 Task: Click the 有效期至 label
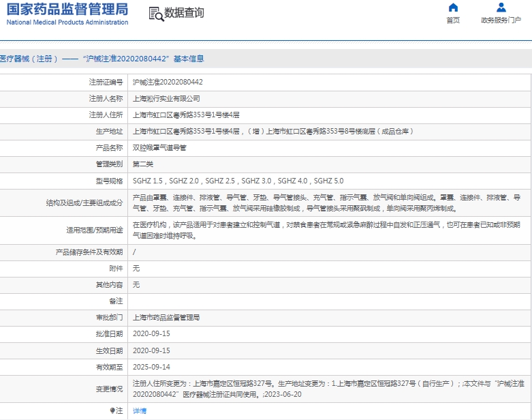(x=109, y=367)
